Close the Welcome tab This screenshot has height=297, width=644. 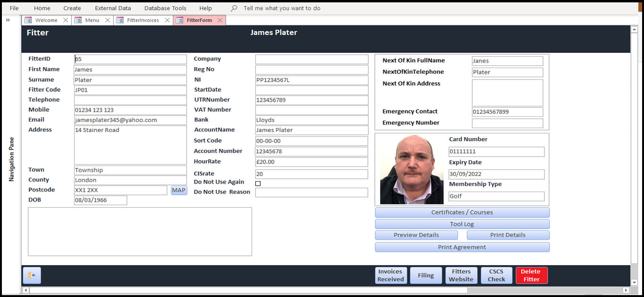[x=66, y=20]
